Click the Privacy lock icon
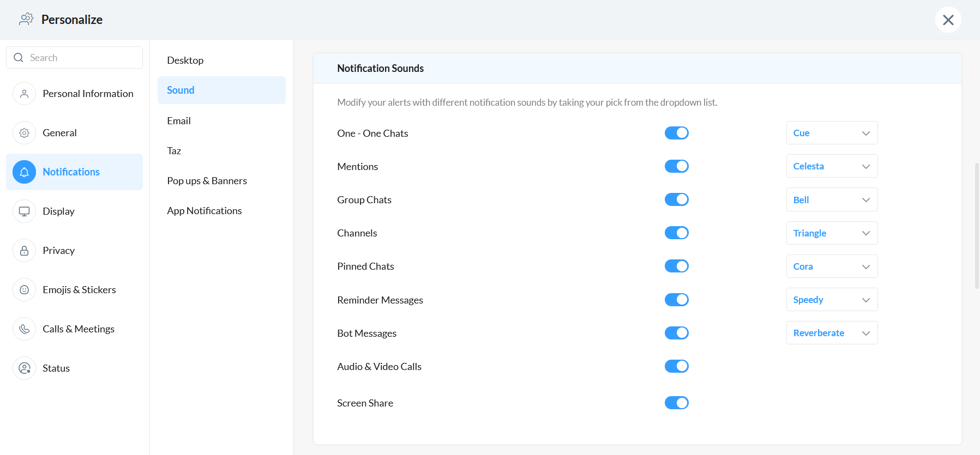The image size is (980, 455). (x=24, y=251)
